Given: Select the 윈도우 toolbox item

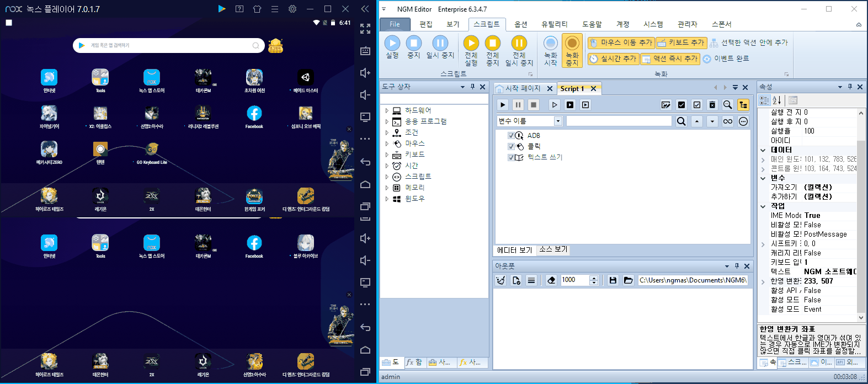Looking at the screenshot, I should point(414,199).
